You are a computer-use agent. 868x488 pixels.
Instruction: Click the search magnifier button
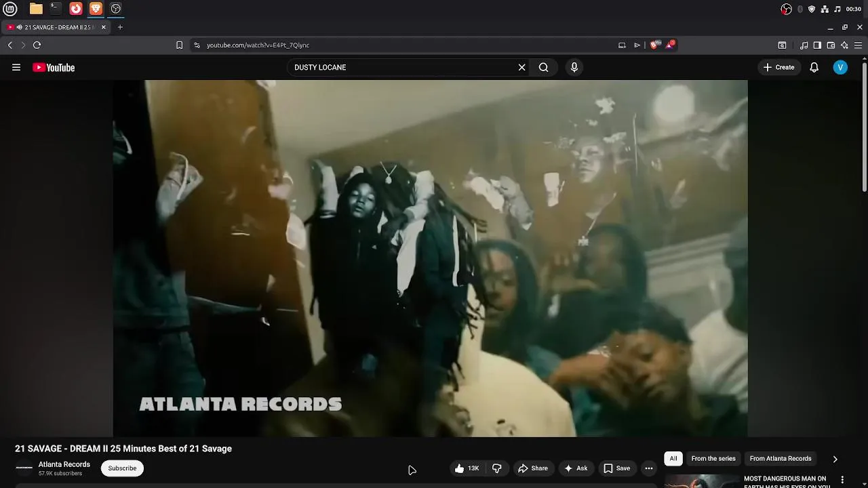pyautogui.click(x=543, y=67)
